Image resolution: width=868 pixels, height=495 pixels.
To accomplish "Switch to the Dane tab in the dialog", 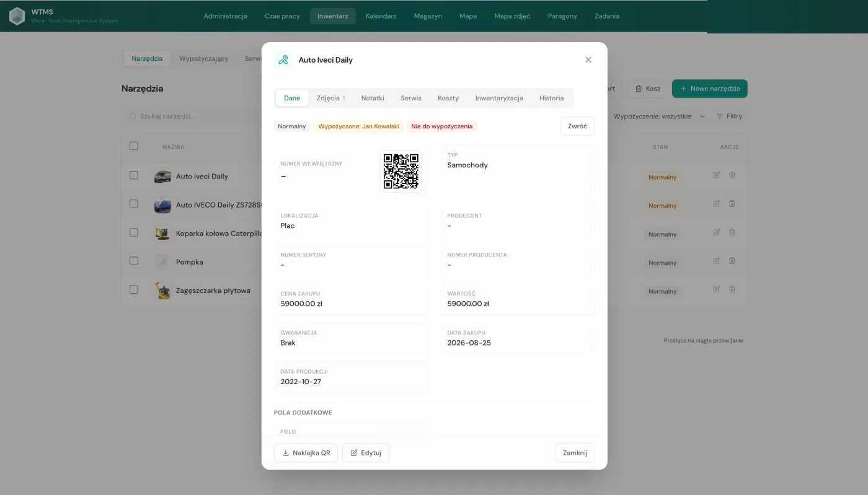I will pos(292,98).
